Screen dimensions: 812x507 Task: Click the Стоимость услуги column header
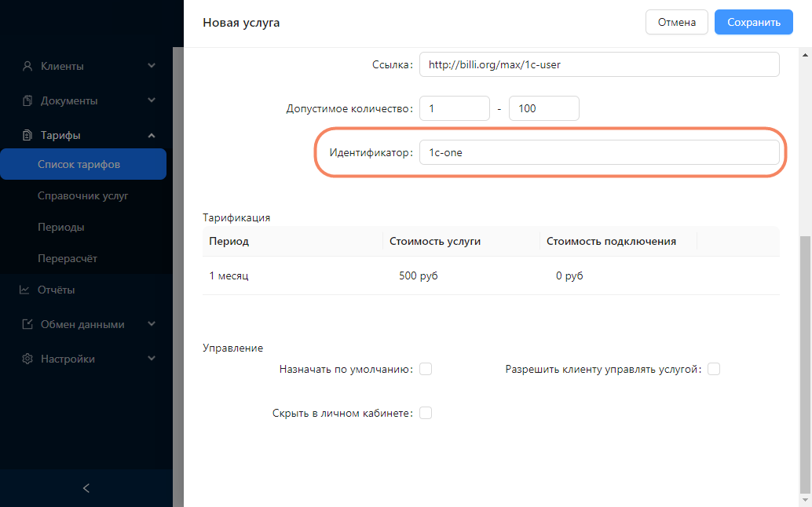pos(462,241)
